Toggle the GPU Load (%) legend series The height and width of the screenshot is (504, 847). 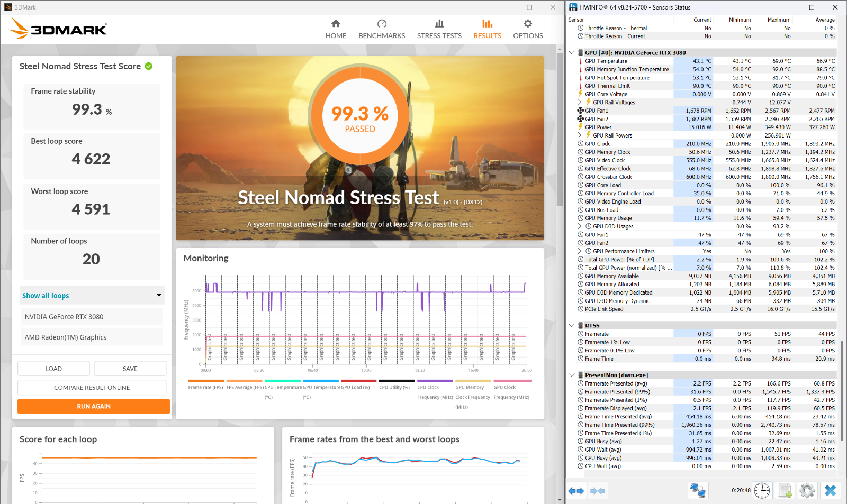pyautogui.click(x=359, y=384)
